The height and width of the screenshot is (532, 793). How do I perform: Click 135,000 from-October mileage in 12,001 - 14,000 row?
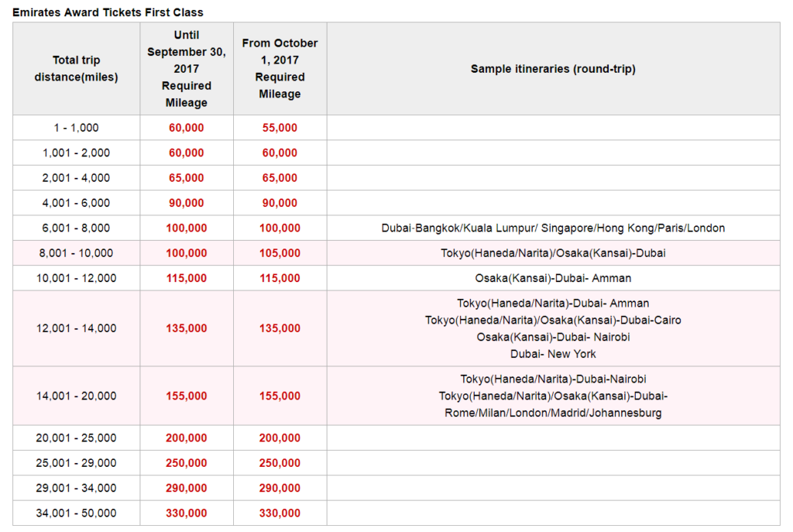click(280, 328)
